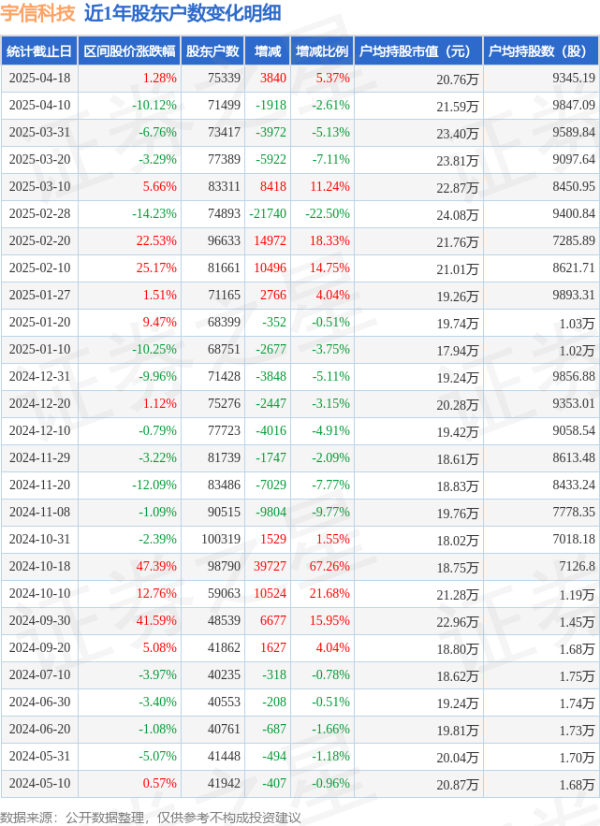Click the average shares value 1.45万
Image resolution: width=600 pixels, height=826 pixels.
pyautogui.click(x=577, y=622)
